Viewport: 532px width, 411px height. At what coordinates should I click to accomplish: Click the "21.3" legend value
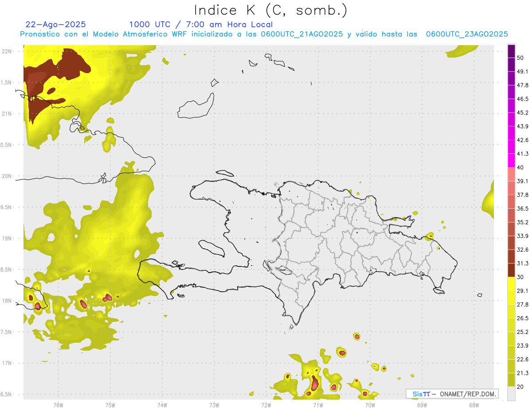click(x=523, y=373)
